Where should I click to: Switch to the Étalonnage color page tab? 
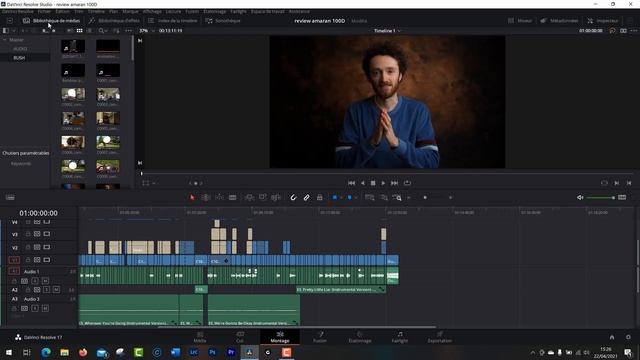click(x=360, y=337)
